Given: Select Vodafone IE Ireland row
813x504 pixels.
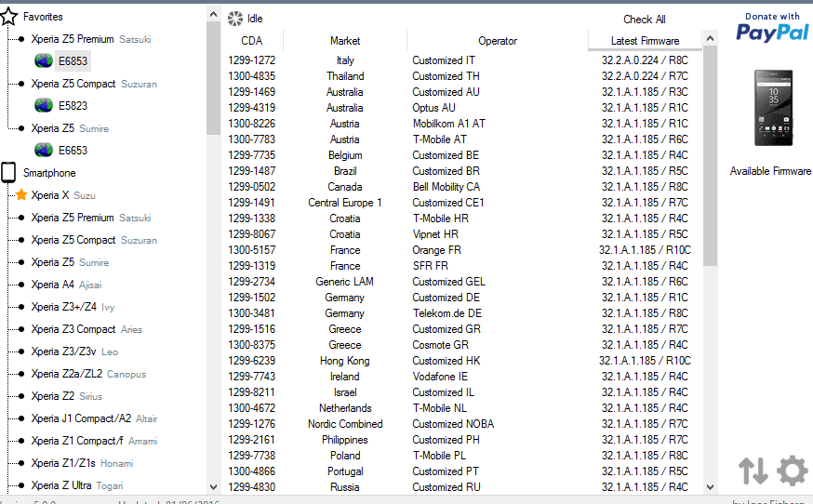Looking at the screenshot, I should pyautogui.click(x=462, y=377).
